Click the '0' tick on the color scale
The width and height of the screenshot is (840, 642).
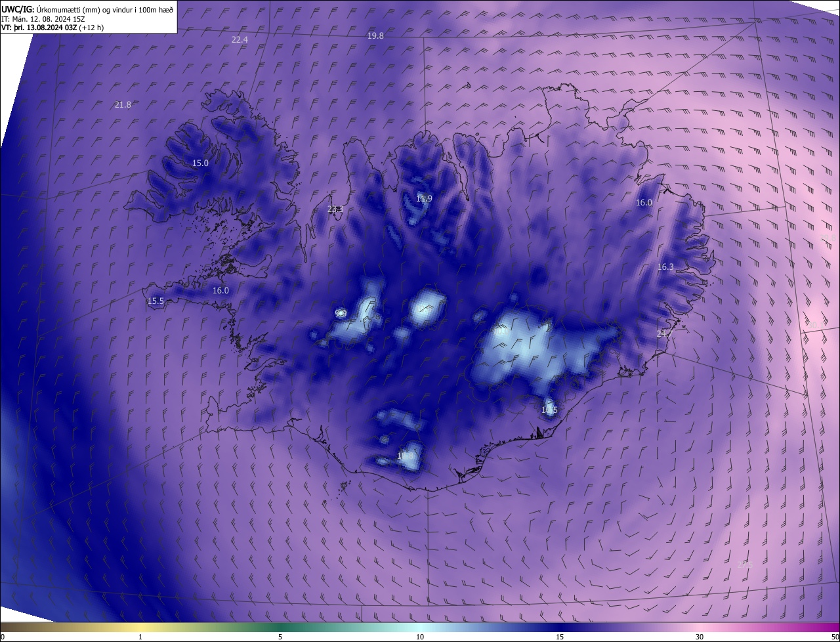2,637
